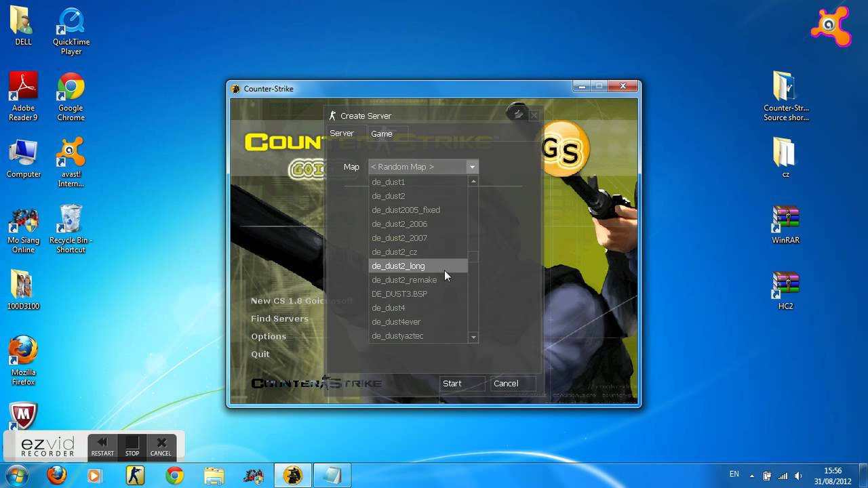The height and width of the screenshot is (488, 868).
Task: Switch to the Server tab
Action: tap(342, 134)
